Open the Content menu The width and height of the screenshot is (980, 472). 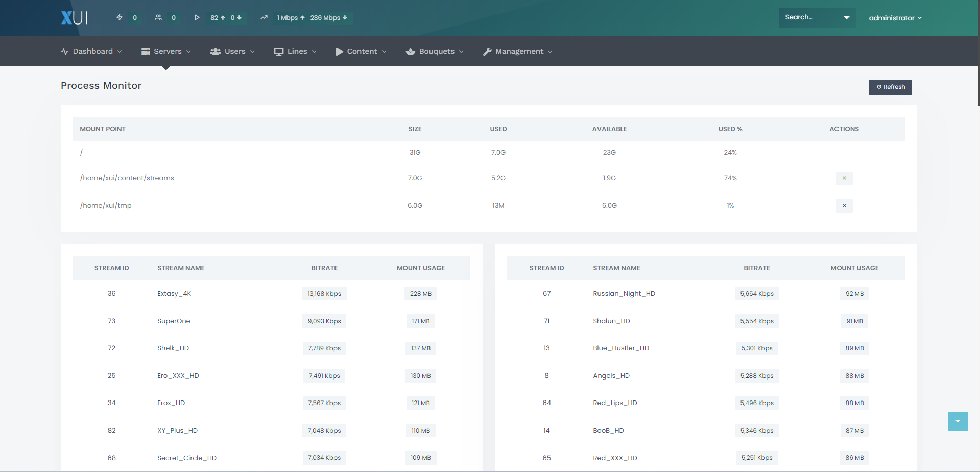pyautogui.click(x=361, y=51)
